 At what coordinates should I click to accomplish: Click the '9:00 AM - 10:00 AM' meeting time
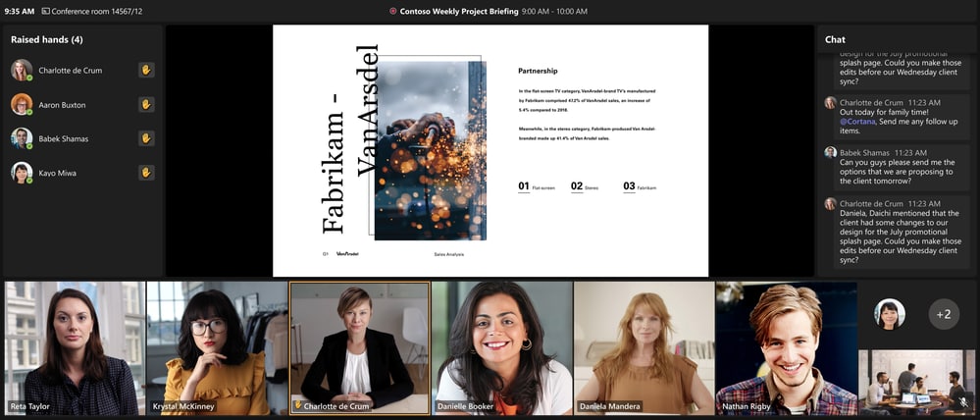(554, 11)
